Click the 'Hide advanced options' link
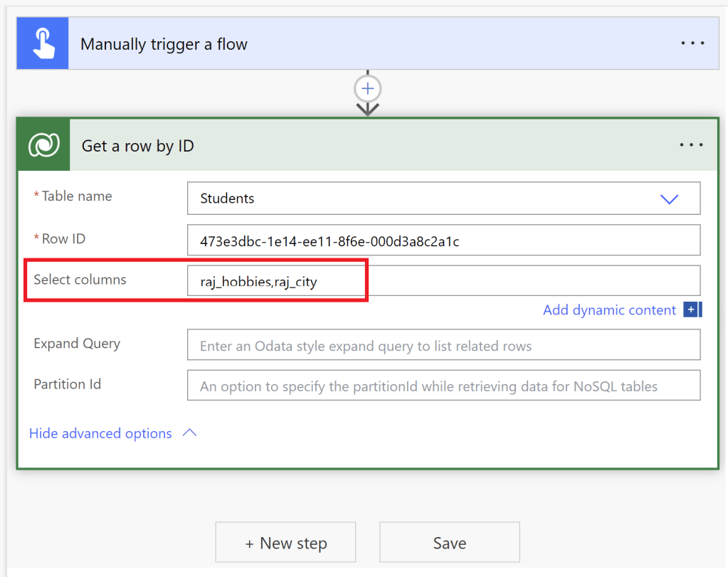This screenshot has height=577, width=728. [100, 433]
